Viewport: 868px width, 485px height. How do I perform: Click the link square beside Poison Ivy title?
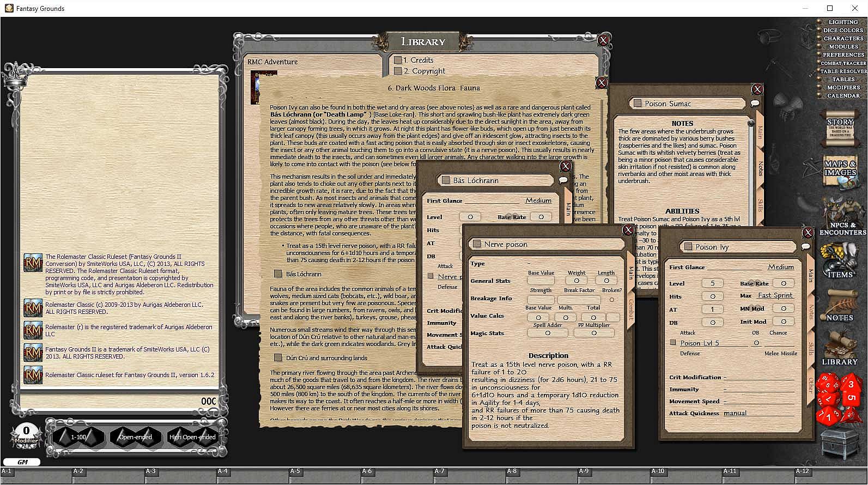point(688,247)
